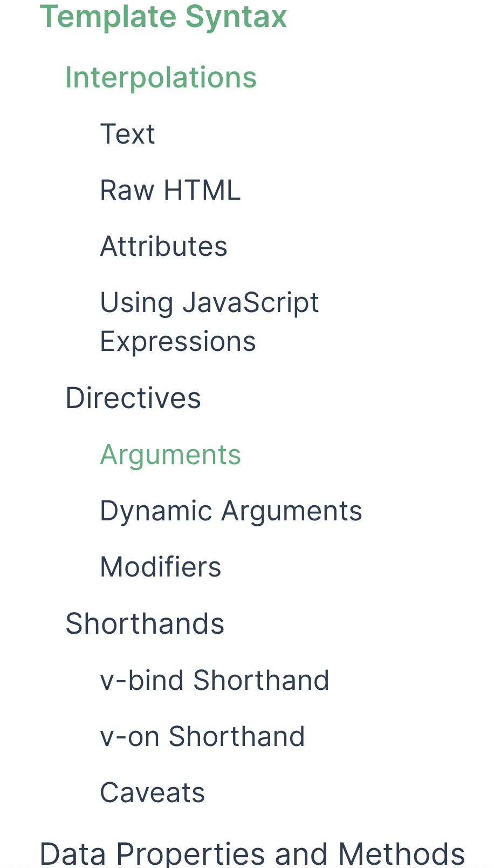Open the v-bind Shorthand entry
Viewport: 494px width, 868px height.
tap(214, 681)
